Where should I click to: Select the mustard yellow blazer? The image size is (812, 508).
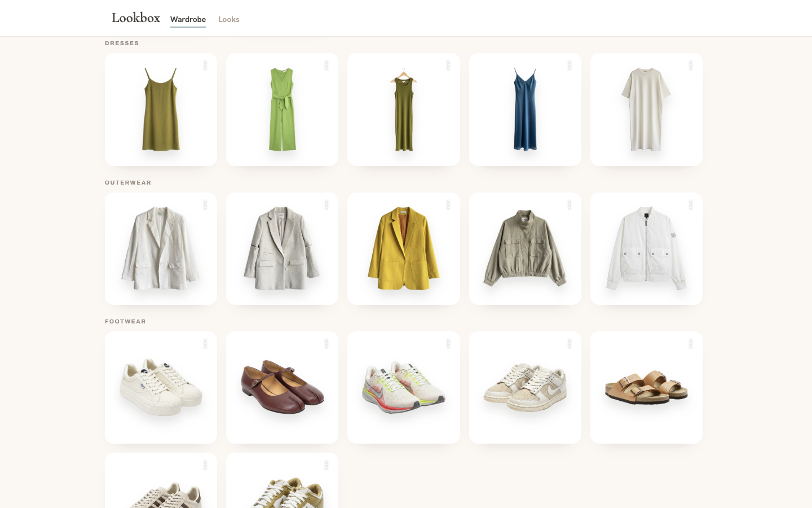click(404, 248)
